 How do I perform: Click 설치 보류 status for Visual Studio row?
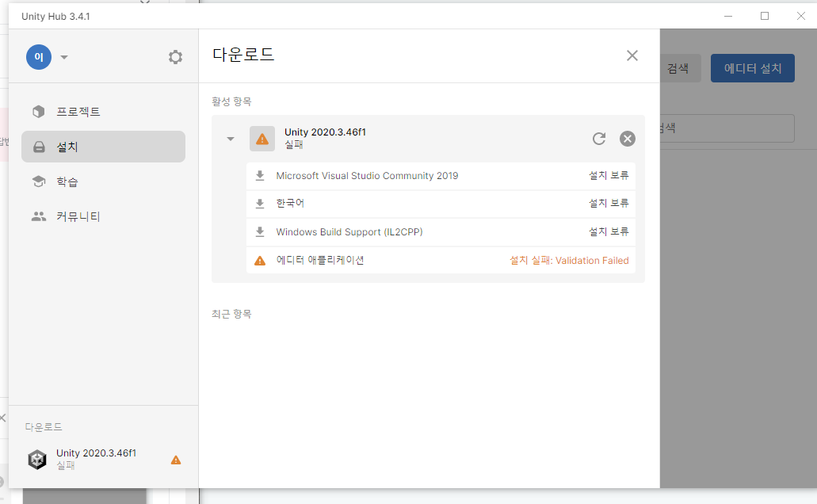pyautogui.click(x=609, y=176)
